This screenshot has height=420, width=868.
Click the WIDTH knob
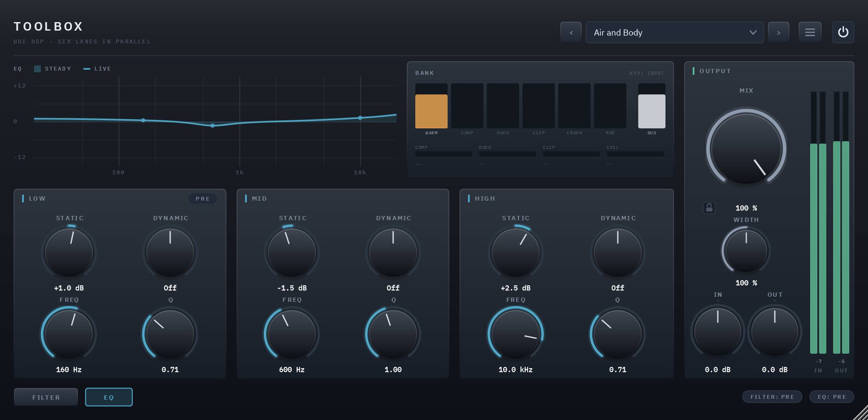(746, 250)
